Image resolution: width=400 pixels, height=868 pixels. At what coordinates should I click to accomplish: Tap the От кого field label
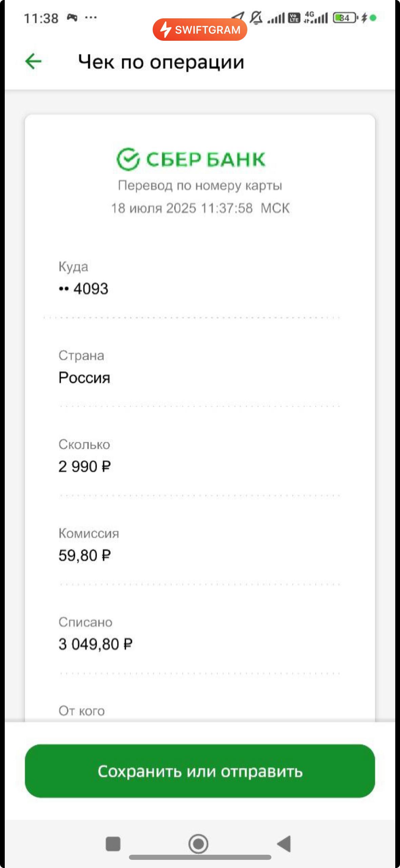81,711
